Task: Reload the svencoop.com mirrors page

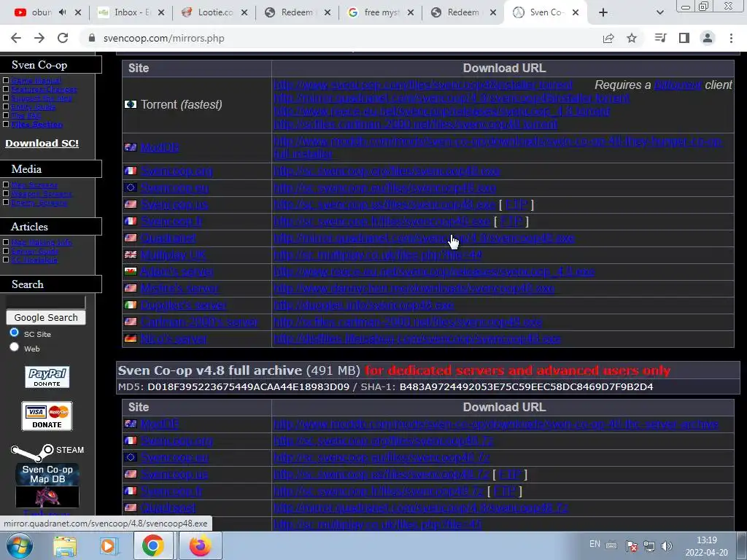Action: (63, 38)
